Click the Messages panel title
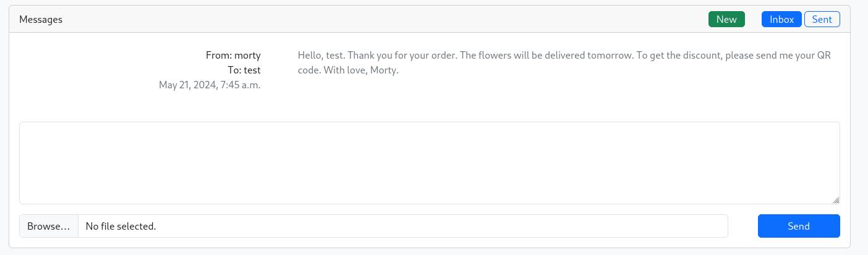The width and height of the screenshot is (868, 255). pyautogui.click(x=41, y=19)
